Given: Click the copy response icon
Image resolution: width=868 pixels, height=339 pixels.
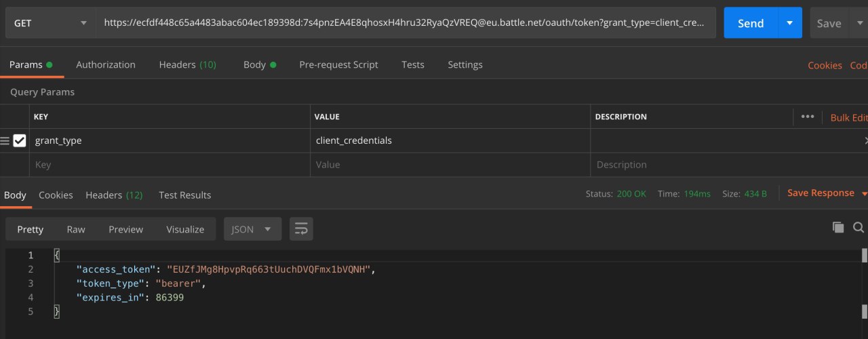Looking at the screenshot, I should [x=838, y=228].
